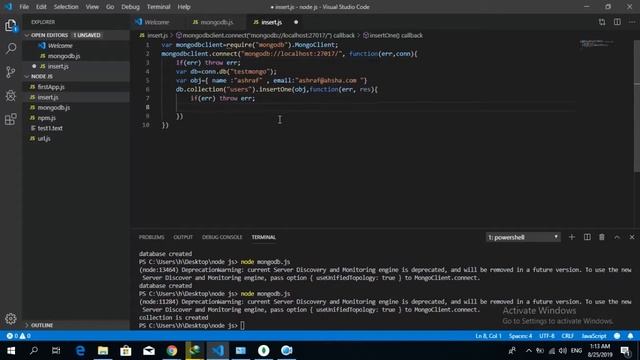640x360 pixels.
Task: Click the editor minimap preview
Action: (x=596, y=43)
